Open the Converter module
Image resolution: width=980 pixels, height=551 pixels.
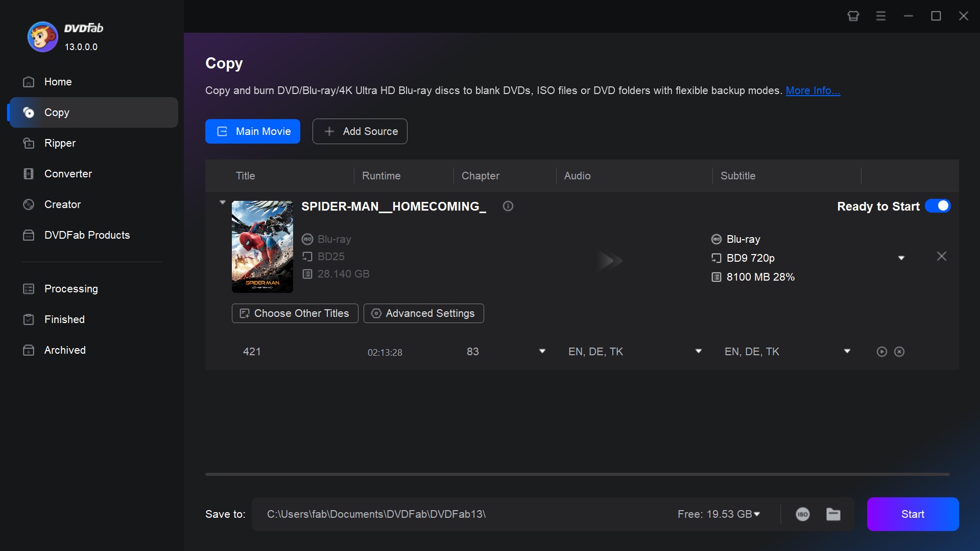point(68,174)
